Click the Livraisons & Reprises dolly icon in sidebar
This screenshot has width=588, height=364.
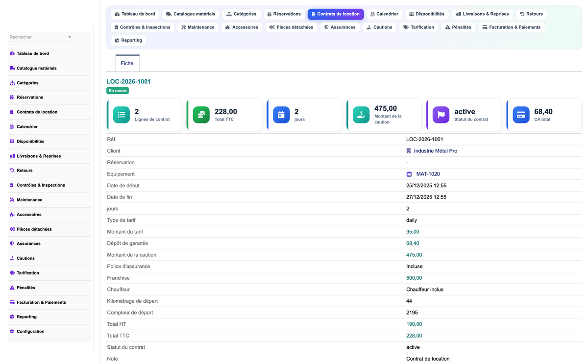point(12,156)
